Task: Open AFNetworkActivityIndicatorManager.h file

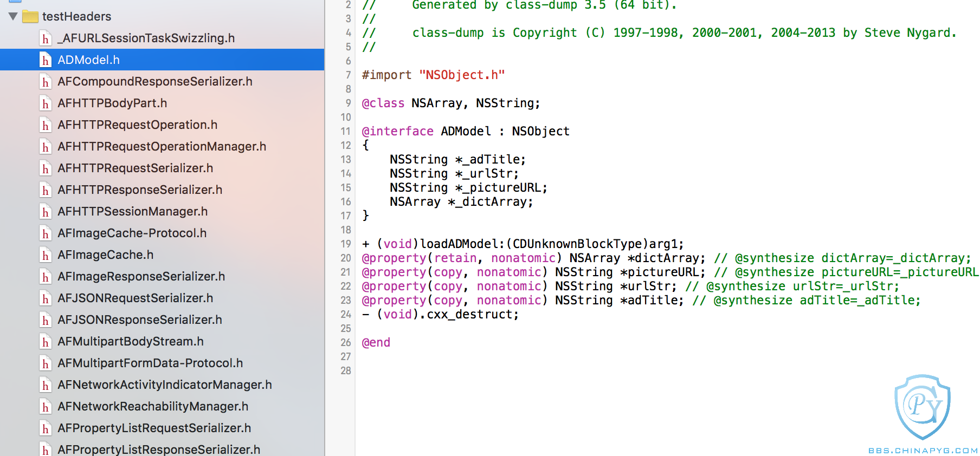Action: click(x=165, y=385)
